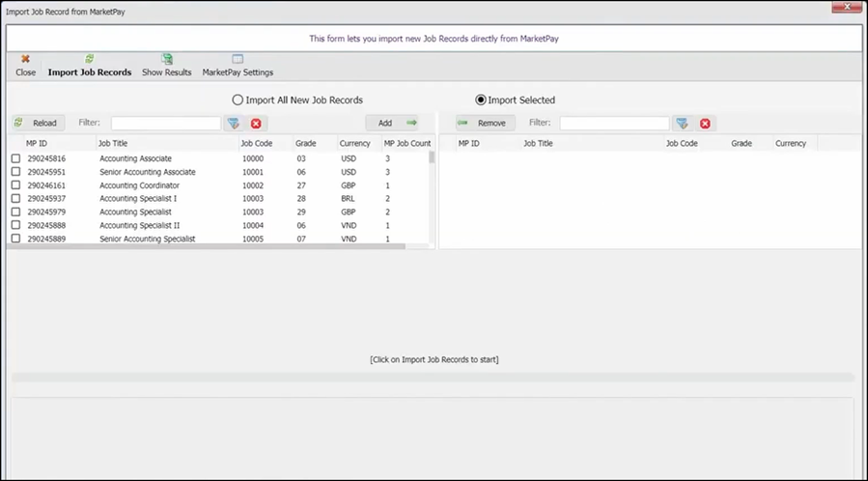Apply the filter icon on the right list
The image size is (868, 481).
(x=682, y=124)
